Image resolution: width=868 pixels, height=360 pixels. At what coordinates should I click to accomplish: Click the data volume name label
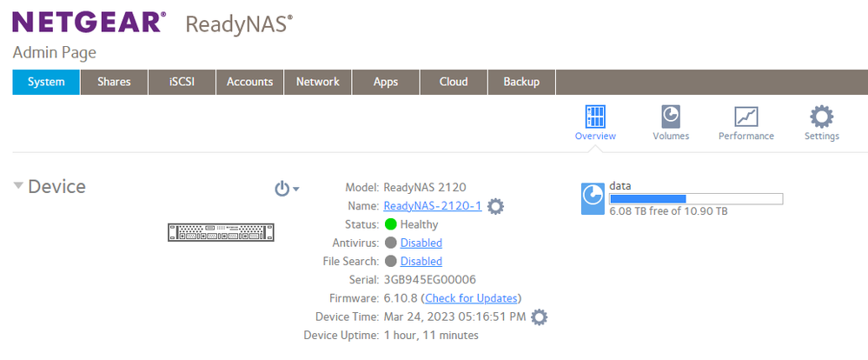click(x=620, y=186)
